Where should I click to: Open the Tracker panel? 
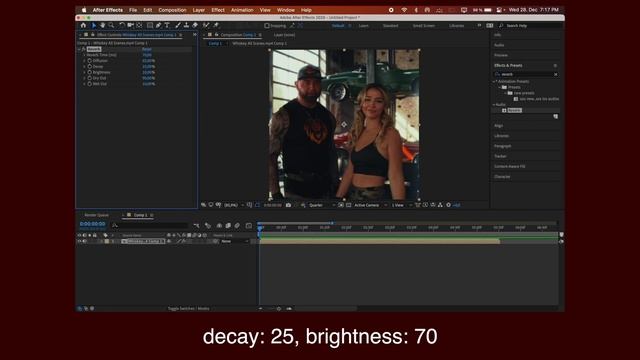click(500, 156)
